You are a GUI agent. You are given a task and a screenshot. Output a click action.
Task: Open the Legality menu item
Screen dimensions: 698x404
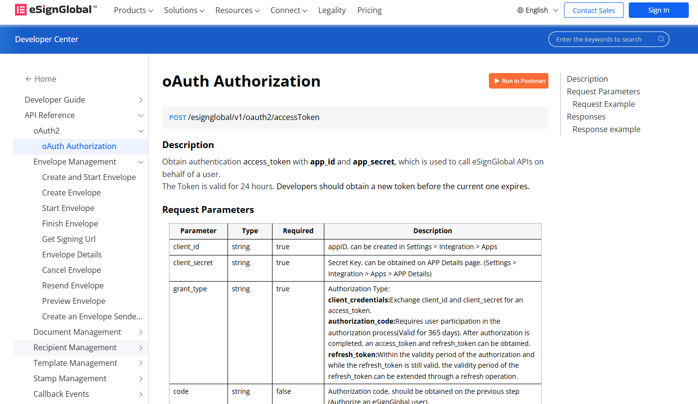(x=332, y=10)
